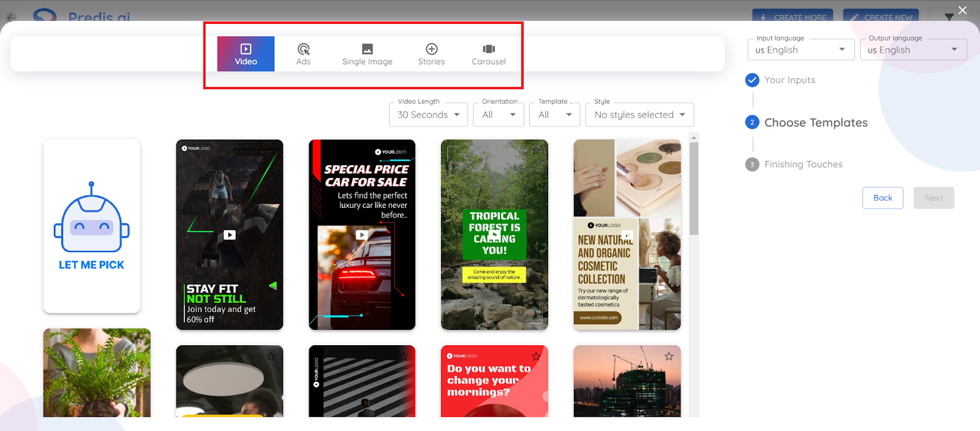Image resolution: width=980 pixels, height=431 pixels.
Task: Open the Finishing Touches step
Action: pyautogui.click(x=803, y=164)
